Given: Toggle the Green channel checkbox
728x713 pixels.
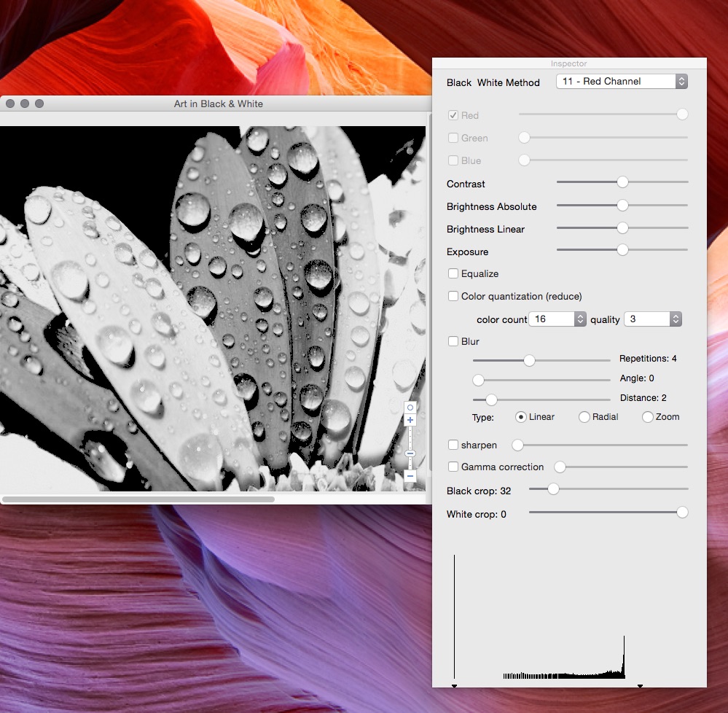Looking at the screenshot, I should coord(453,138).
